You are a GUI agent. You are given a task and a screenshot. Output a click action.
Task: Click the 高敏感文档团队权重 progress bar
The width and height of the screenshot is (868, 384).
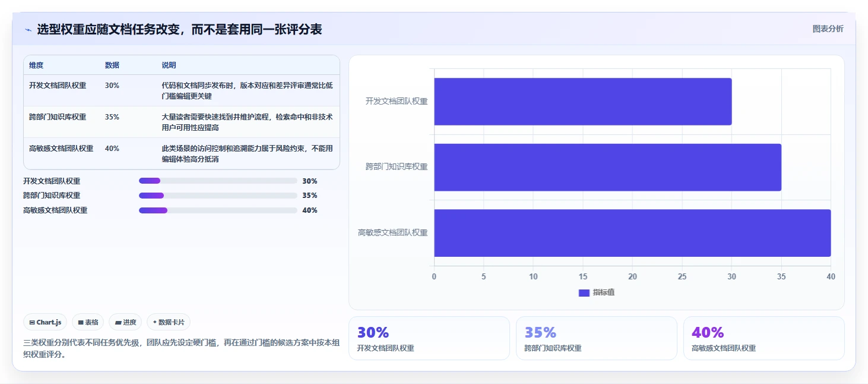218,210
